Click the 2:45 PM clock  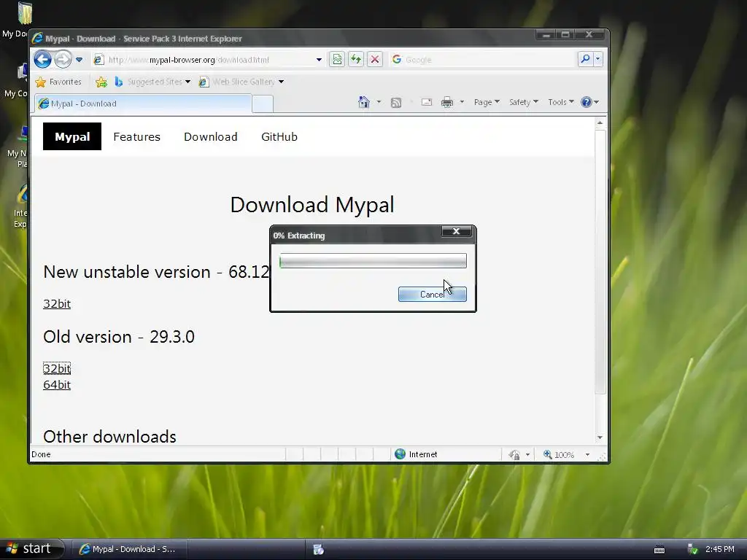coord(720,549)
